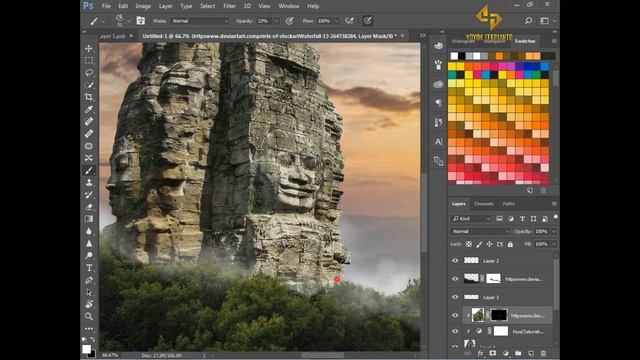Open the brush preset picker arrow
640x360 pixels.
pos(129,20)
